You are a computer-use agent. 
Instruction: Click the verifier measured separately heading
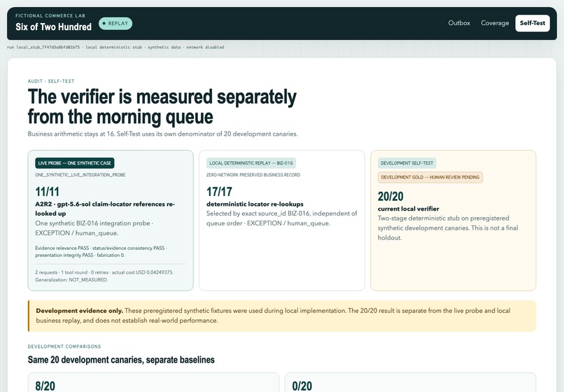[x=162, y=106]
